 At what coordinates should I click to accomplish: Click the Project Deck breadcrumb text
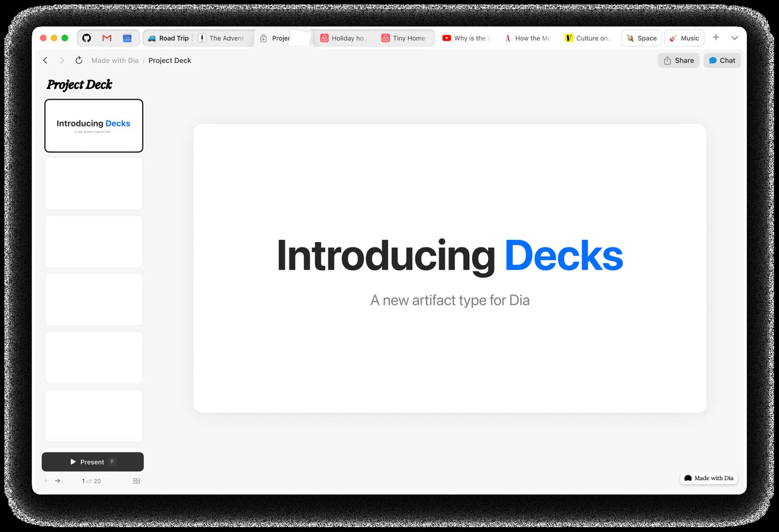tap(169, 60)
